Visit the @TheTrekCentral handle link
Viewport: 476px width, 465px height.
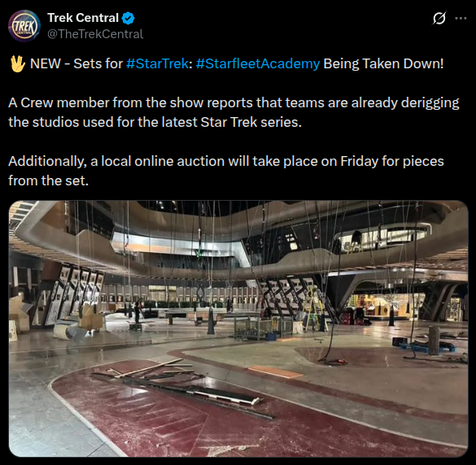click(x=95, y=34)
